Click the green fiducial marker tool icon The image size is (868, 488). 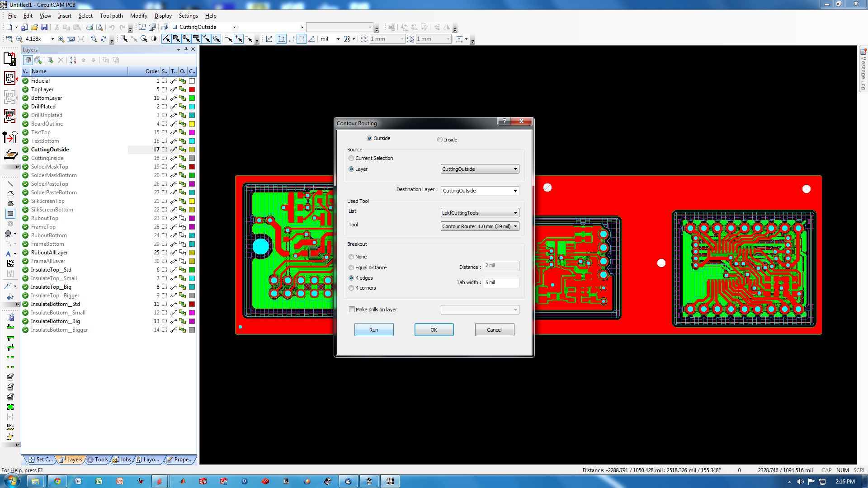click(x=10, y=407)
